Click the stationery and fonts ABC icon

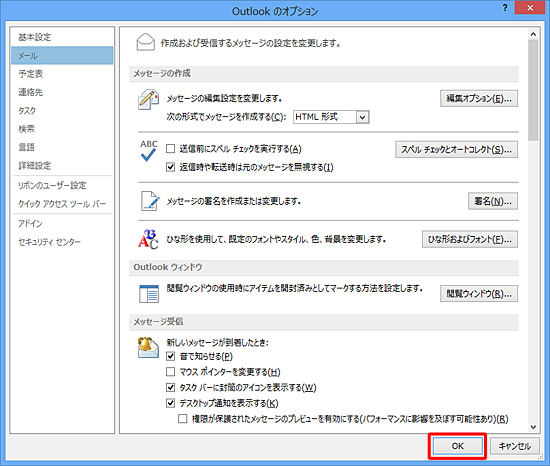[148, 239]
